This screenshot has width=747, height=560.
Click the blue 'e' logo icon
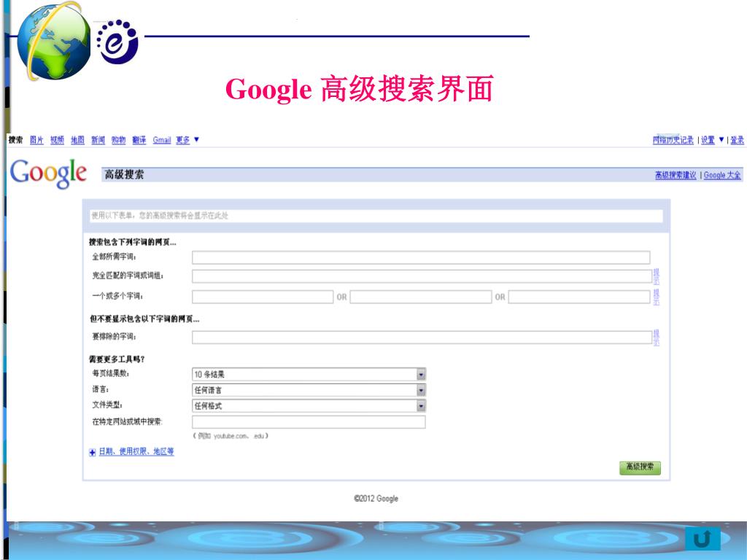[x=117, y=42]
